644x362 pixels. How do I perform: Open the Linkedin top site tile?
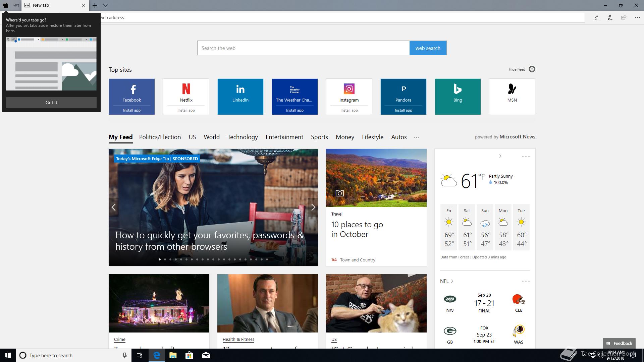click(x=240, y=97)
